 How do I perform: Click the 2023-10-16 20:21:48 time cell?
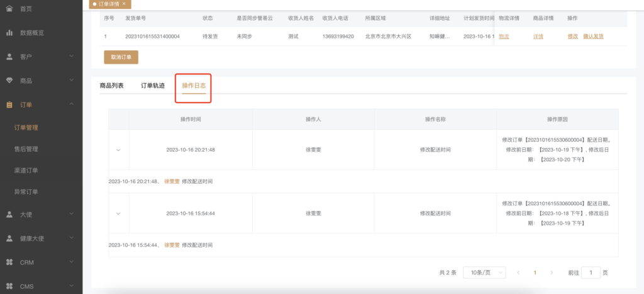coord(191,150)
